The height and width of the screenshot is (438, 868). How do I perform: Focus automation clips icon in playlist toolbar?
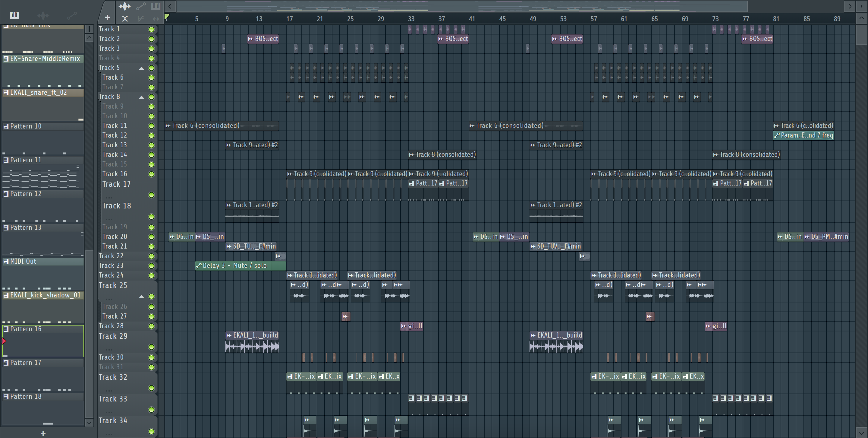(x=141, y=6)
